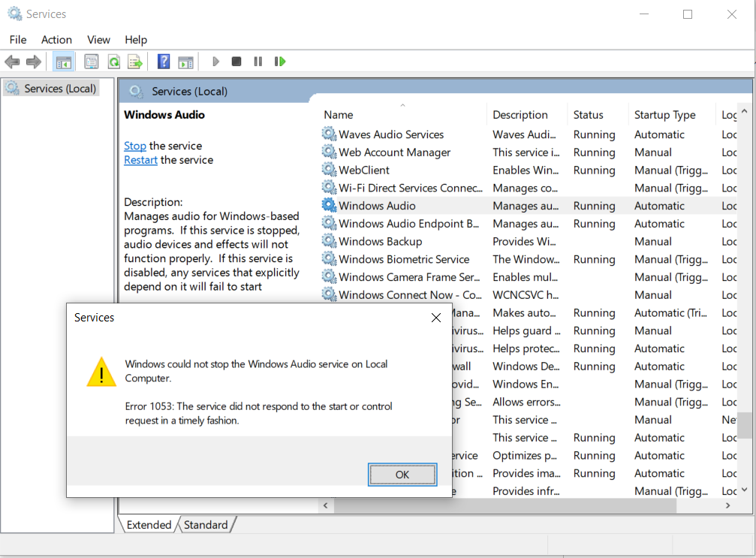Image resolution: width=756 pixels, height=558 pixels.
Task: Open the Action menu
Action: point(56,40)
